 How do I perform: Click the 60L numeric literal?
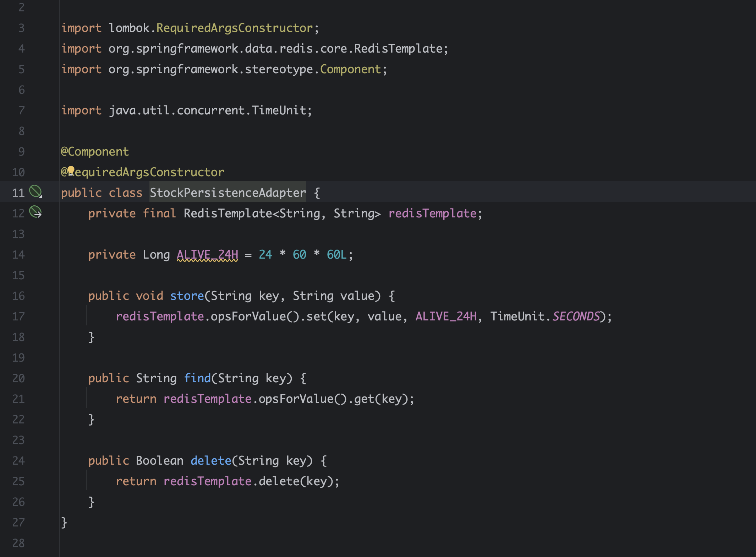(336, 254)
